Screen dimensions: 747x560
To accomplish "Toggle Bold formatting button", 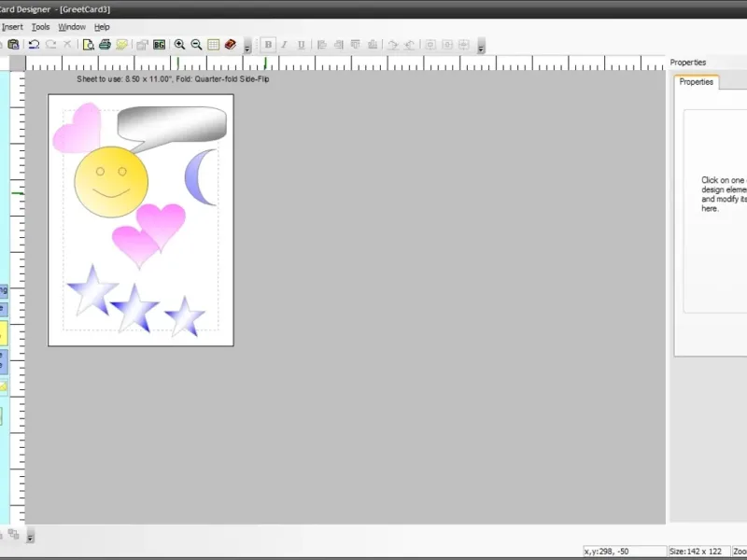I will [268, 44].
